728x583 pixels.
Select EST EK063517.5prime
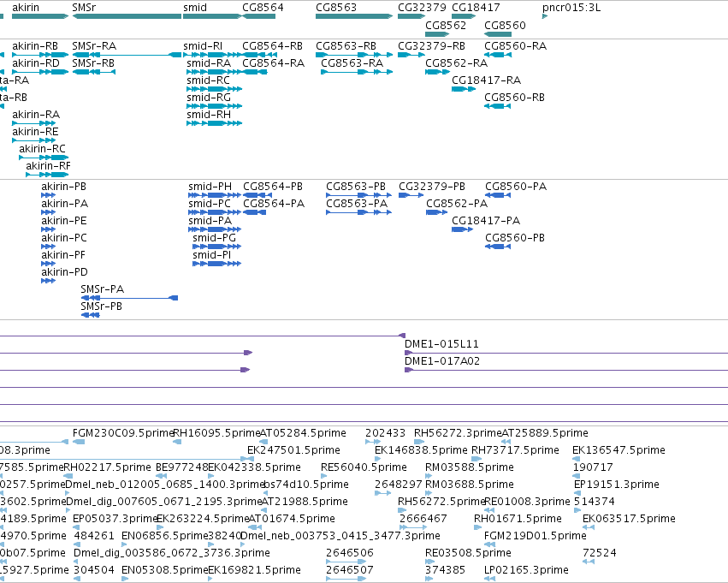pos(629,519)
